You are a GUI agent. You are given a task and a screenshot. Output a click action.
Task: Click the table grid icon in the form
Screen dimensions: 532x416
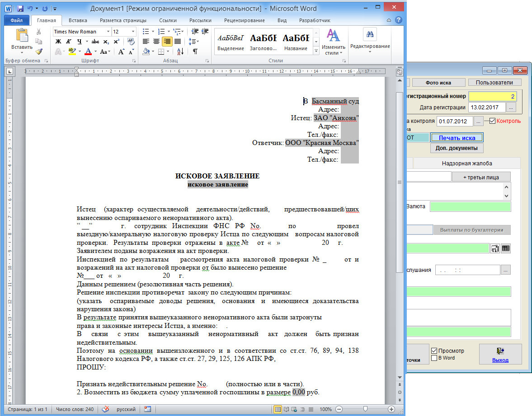click(x=505, y=248)
